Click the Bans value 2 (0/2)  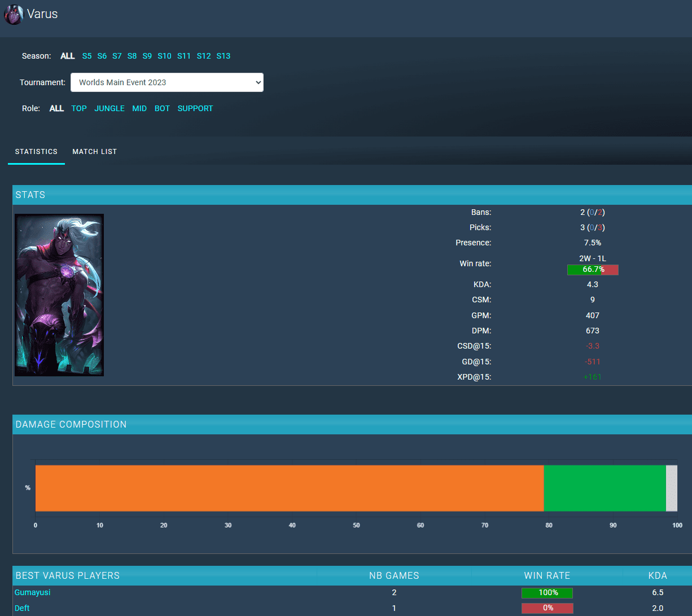[593, 212]
